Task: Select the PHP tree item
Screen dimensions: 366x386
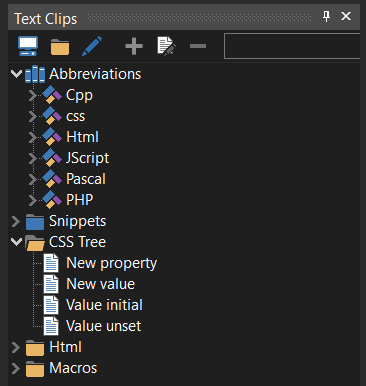Action: 80,200
